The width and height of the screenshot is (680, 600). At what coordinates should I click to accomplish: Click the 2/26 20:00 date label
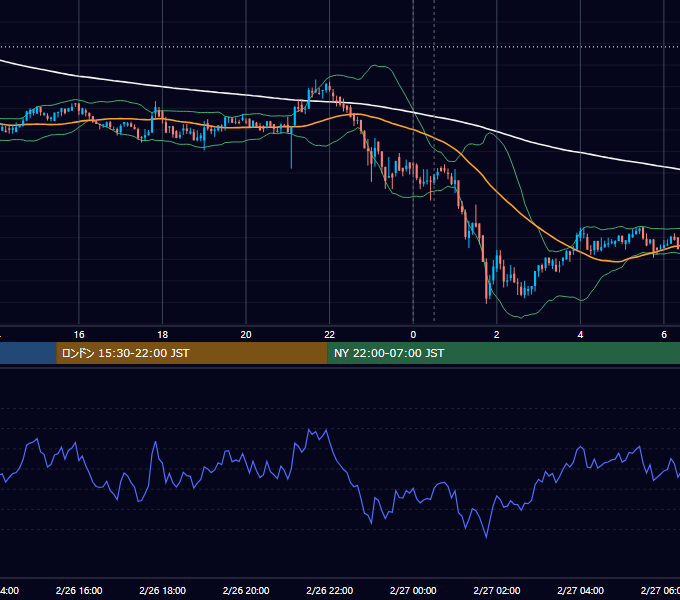(x=246, y=590)
